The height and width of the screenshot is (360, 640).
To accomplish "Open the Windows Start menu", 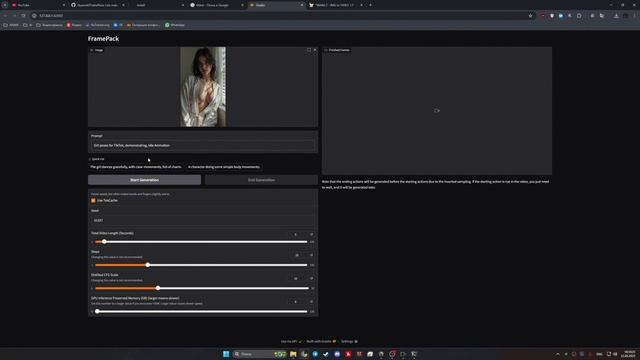I will pyautogui.click(x=226, y=354).
